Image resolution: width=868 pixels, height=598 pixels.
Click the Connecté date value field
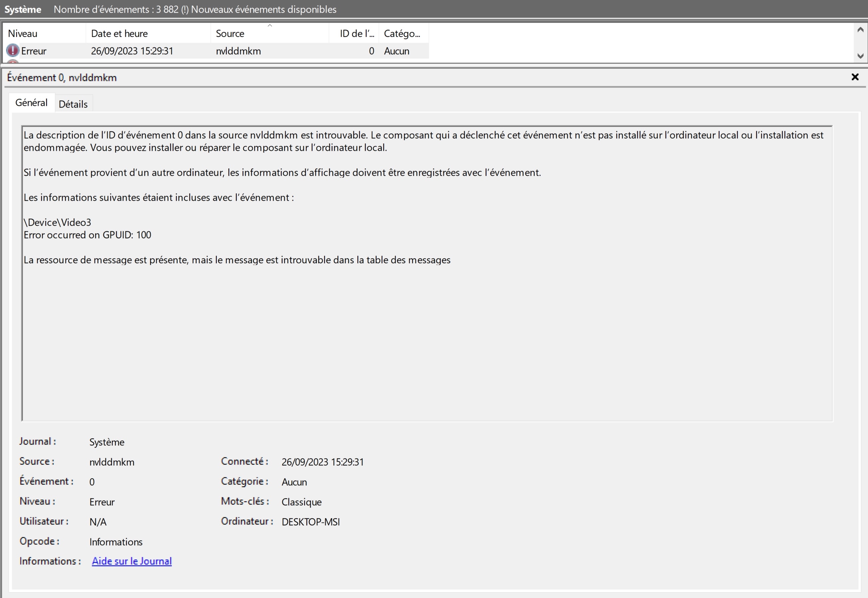322,462
